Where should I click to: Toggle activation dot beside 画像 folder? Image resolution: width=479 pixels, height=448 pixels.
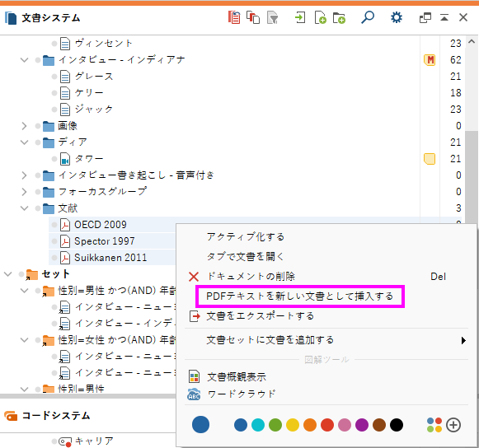pyautogui.click(x=38, y=126)
